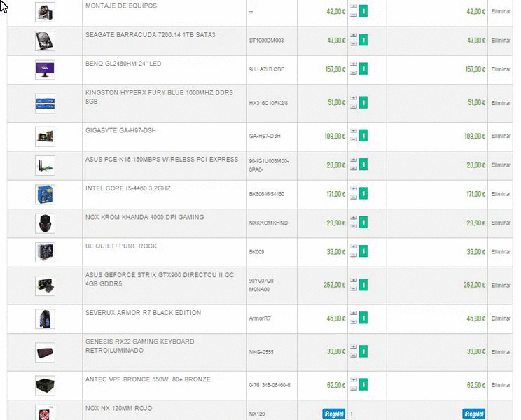Decrease quantity of Antec VPF 550W power supply

[354, 388]
